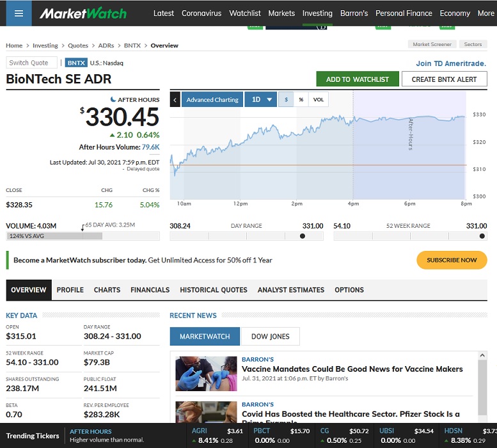
Task: Toggle VOL volume display on chart
Action: tap(318, 100)
